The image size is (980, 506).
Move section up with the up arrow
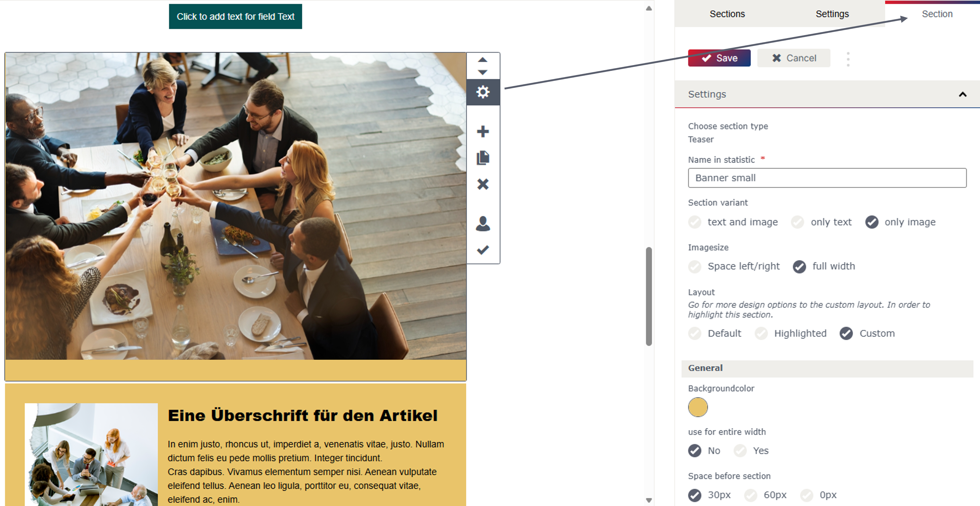point(482,60)
